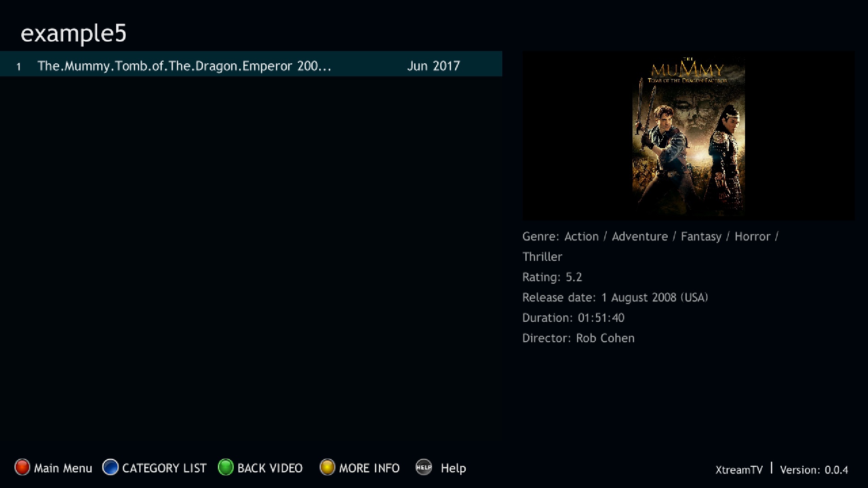Click the blue CATEGORY LIST button icon
This screenshot has width=868, height=488.
pyautogui.click(x=110, y=467)
